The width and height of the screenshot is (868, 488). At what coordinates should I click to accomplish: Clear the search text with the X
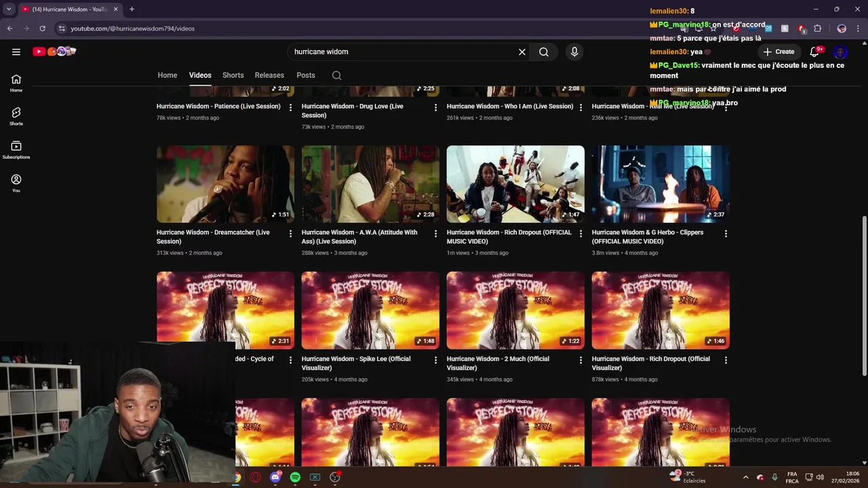click(x=522, y=52)
